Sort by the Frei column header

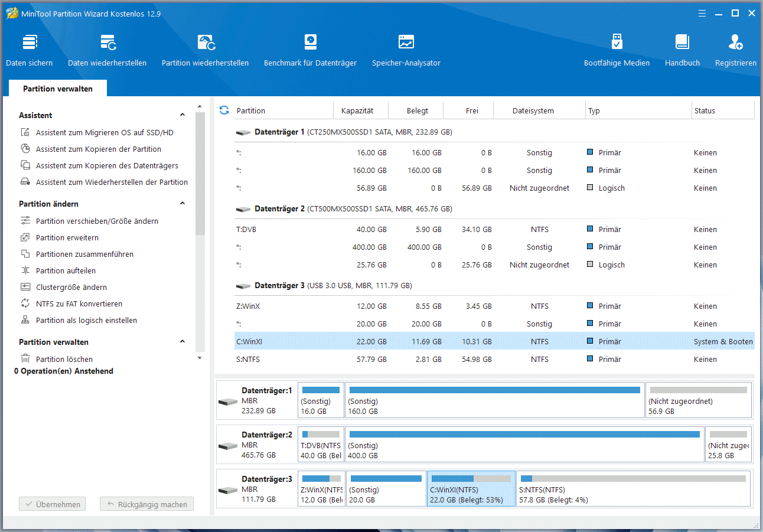[x=469, y=110]
